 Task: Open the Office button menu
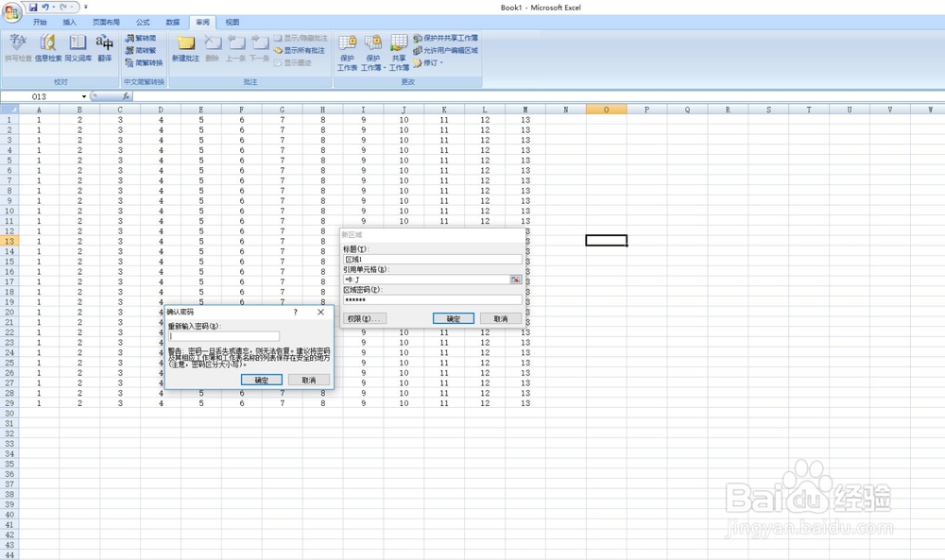point(11,11)
